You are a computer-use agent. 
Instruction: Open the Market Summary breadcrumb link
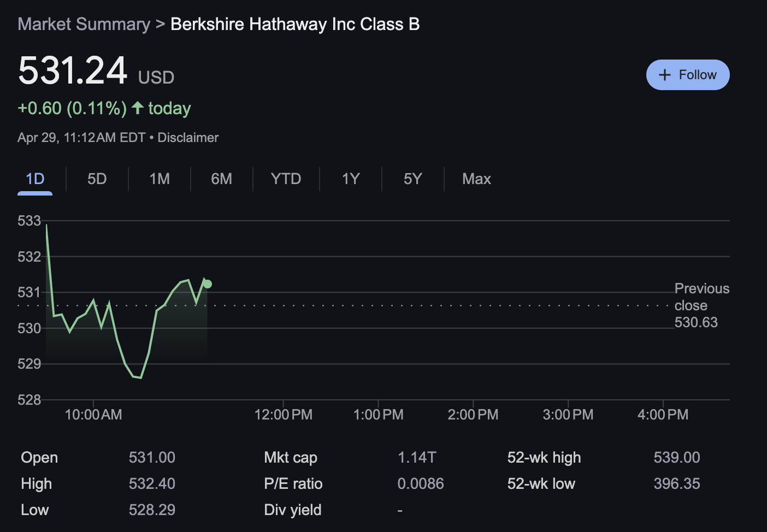pyautogui.click(x=84, y=24)
